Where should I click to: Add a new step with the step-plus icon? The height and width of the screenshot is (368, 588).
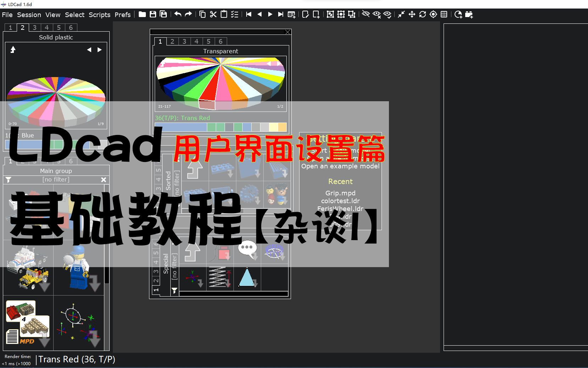pyautogui.click(x=291, y=14)
